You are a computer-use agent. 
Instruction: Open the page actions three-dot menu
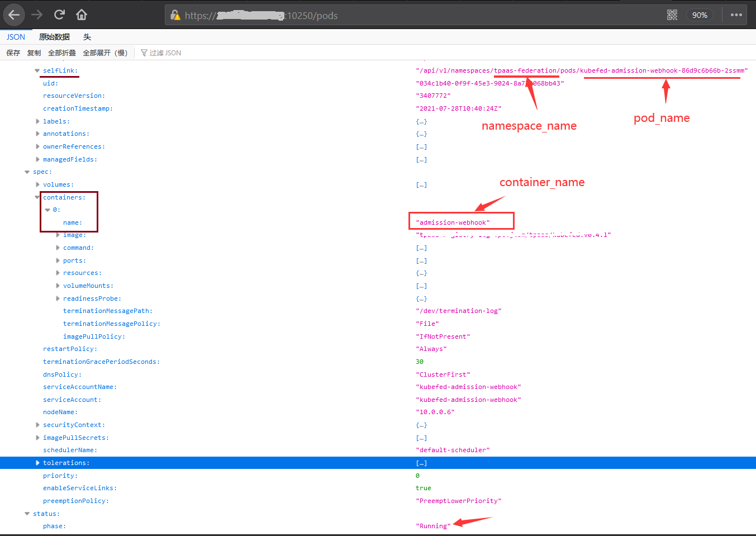[736, 15]
